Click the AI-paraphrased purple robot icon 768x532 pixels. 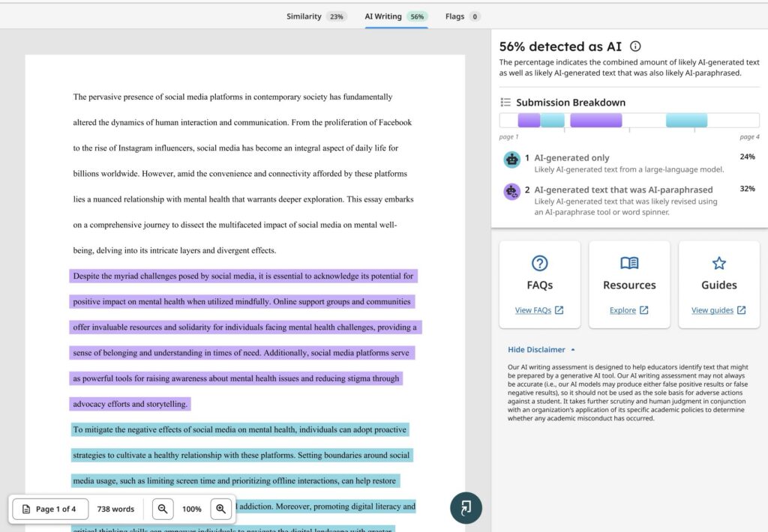511,191
